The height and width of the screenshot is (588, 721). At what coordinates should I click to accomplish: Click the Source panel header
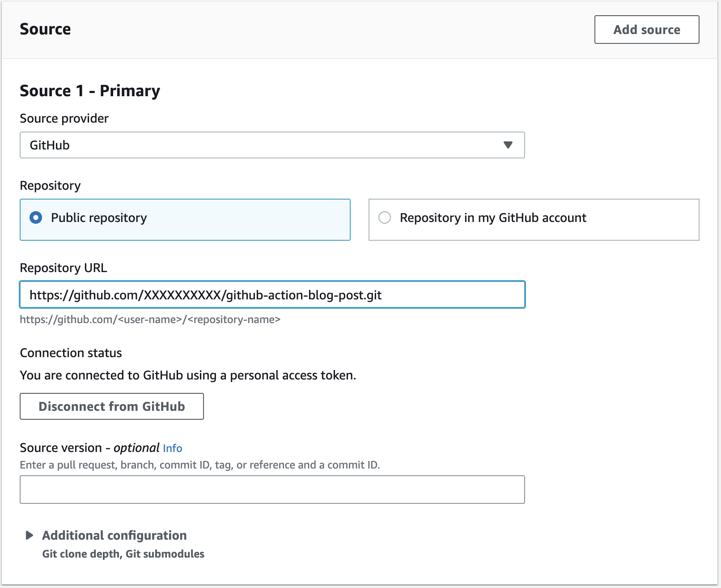point(45,29)
